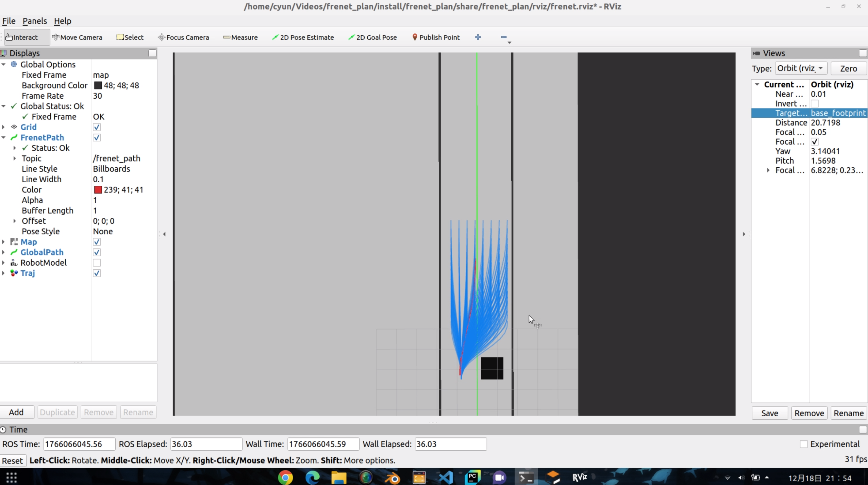Open the Panels menu
This screenshot has height=485, width=868.
click(x=35, y=21)
